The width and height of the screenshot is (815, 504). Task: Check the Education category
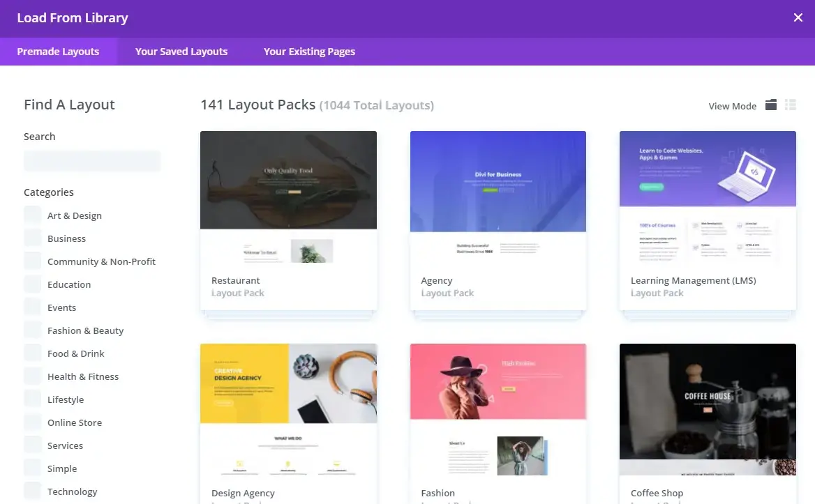point(32,284)
